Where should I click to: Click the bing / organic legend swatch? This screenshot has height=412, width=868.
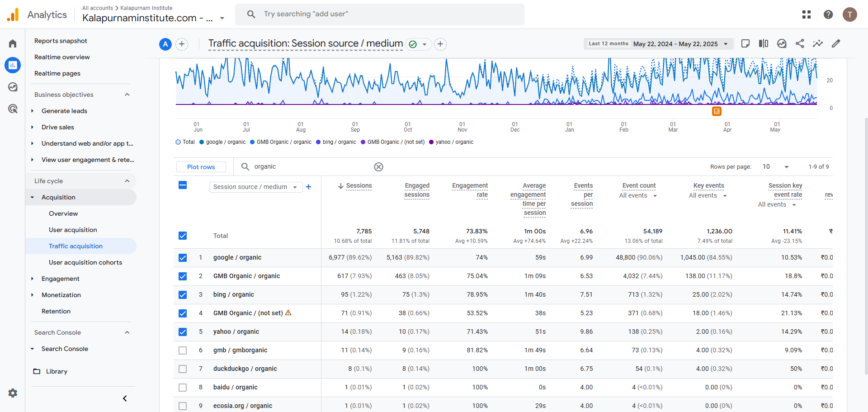pyautogui.click(x=318, y=142)
